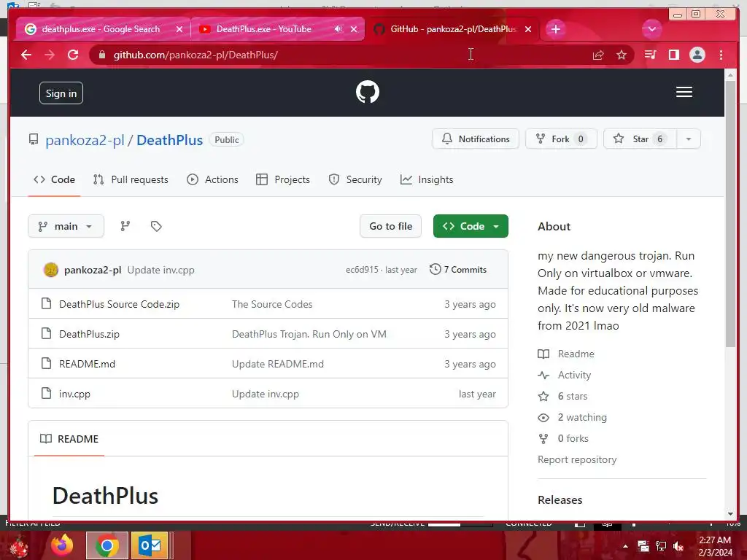Viewport: 747px width, 560px height.
Task: Open a new browser tab
Action: point(555,29)
